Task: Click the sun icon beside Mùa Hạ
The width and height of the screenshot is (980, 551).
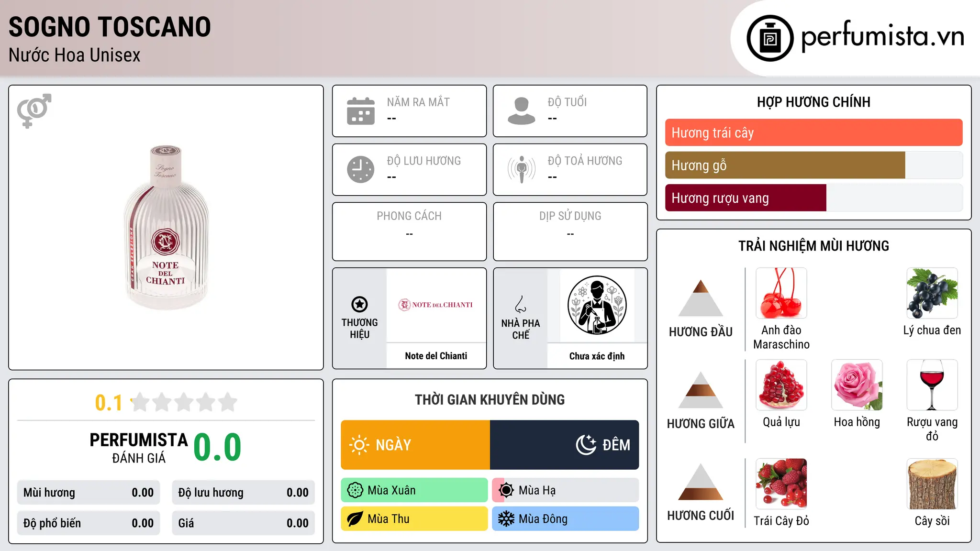Action: [506, 490]
